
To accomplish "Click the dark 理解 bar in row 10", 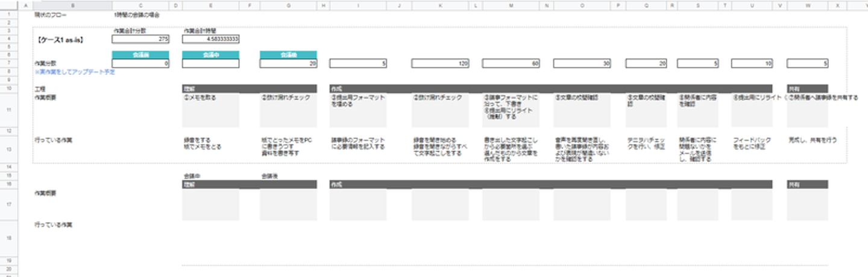I will tap(250, 89).
